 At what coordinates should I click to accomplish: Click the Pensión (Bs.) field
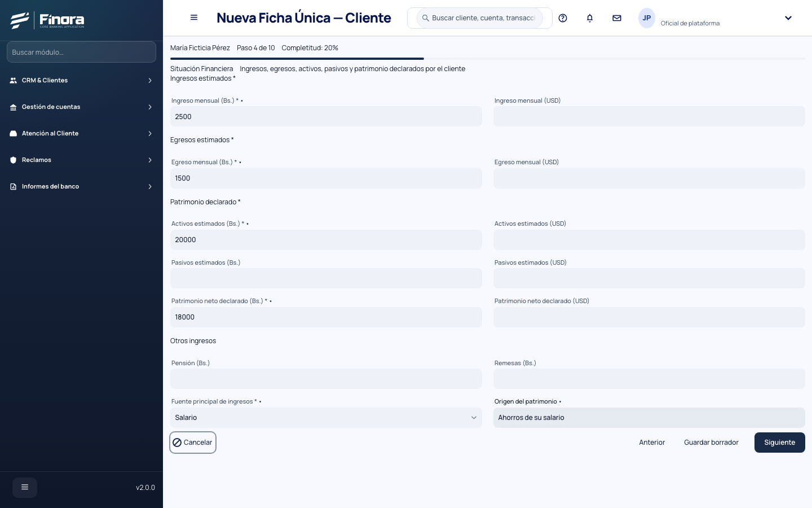point(326,379)
